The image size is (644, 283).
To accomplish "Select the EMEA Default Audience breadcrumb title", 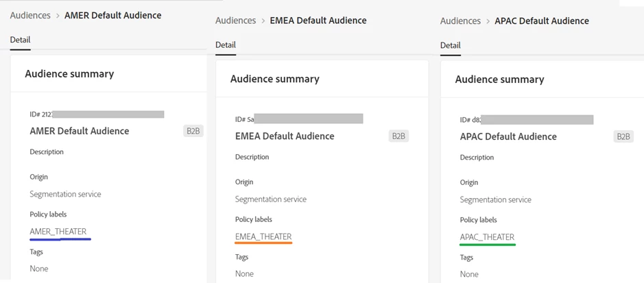I will pyautogui.click(x=318, y=21).
